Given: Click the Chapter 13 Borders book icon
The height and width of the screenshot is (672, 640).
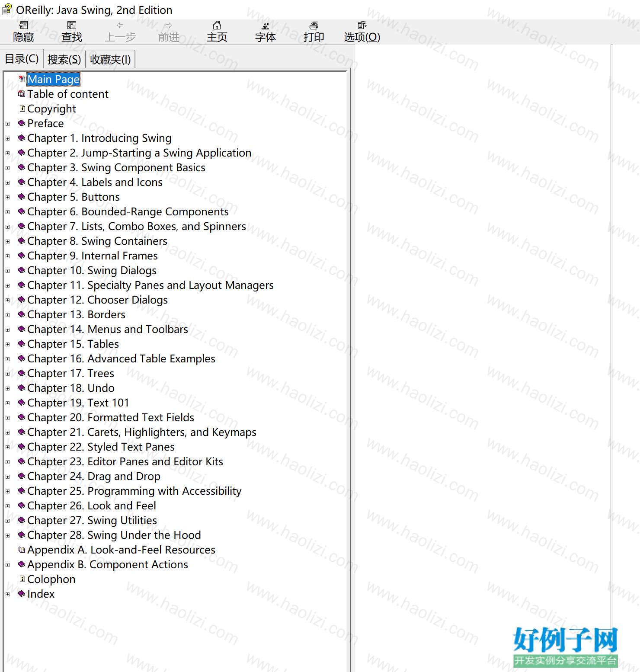Looking at the screenshot, I should coord(22,314).
